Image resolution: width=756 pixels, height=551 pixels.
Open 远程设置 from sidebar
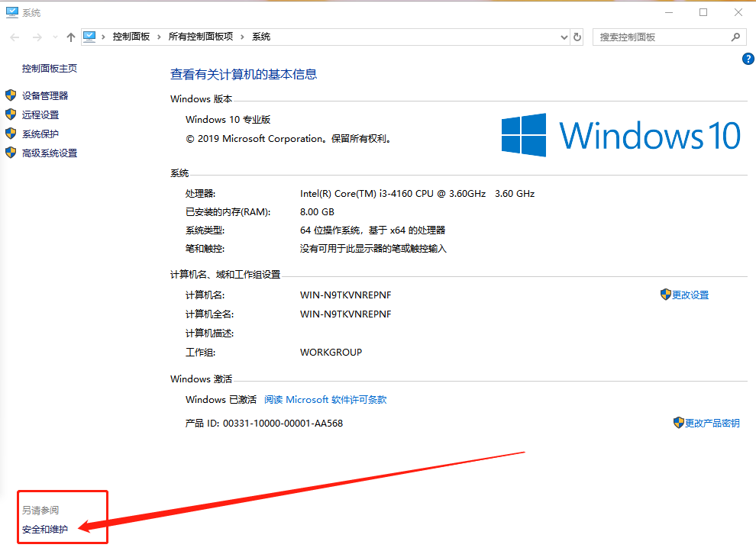(40, 114)
